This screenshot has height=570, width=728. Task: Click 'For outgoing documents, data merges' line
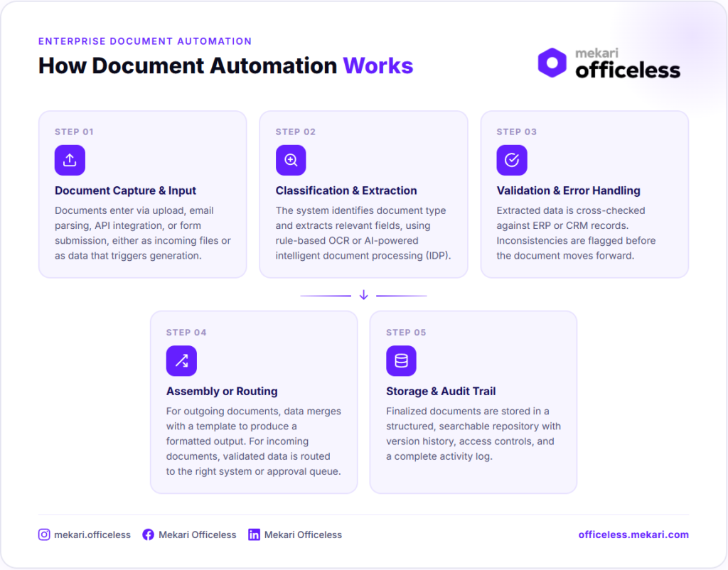pos(254,412)
